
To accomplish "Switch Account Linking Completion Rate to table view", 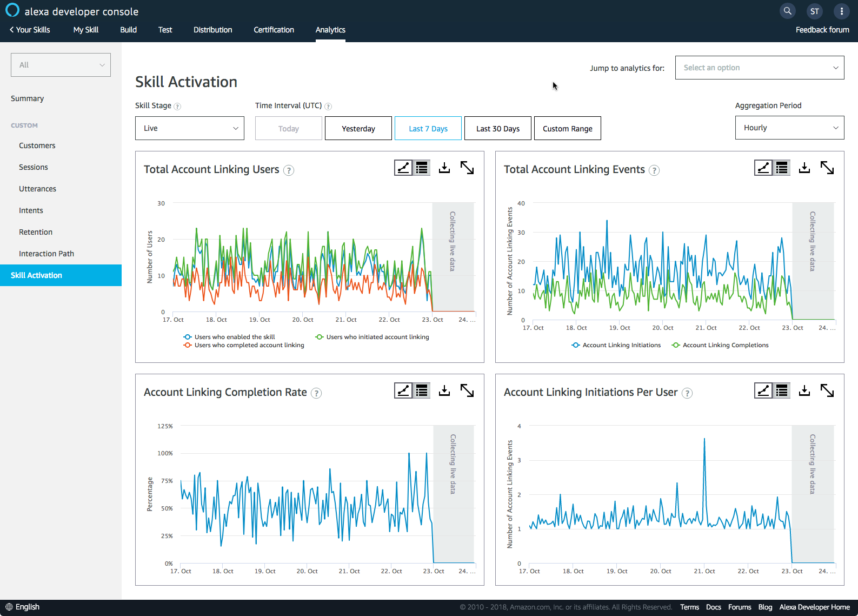I will [x=422, y=390].
